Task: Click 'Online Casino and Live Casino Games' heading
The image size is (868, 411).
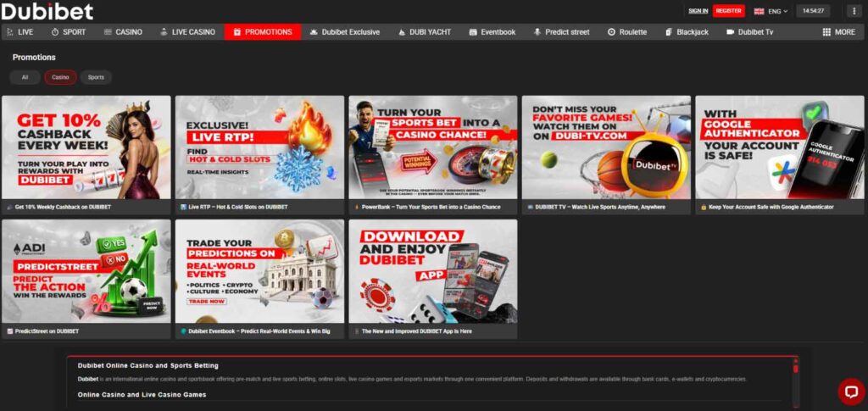Action: [142, 394]
